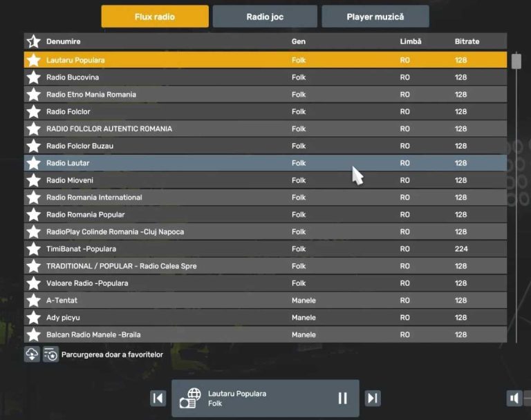Toggle favorite star for Radio Romania International
Viewport: 531px width, 420px height.
[x=34, y=198]
